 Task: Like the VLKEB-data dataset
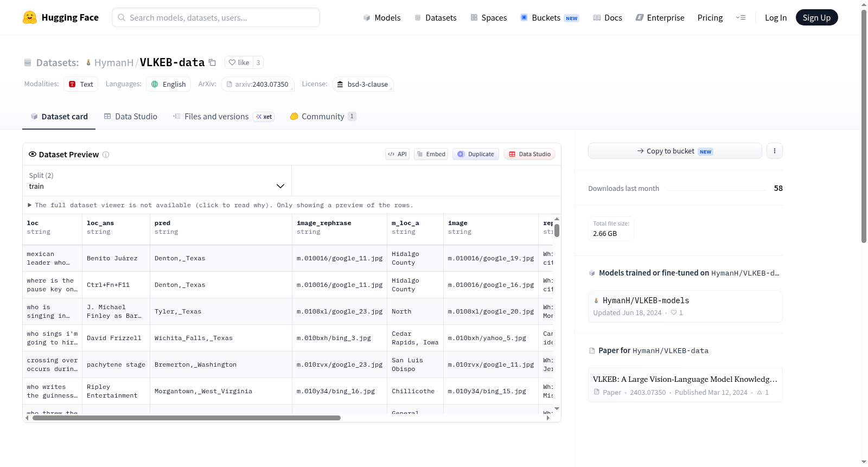coord(239,62)
